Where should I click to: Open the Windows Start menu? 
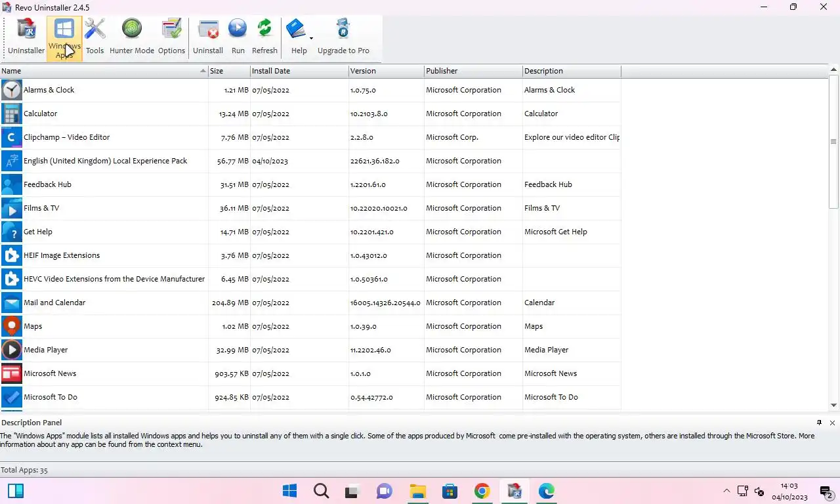point(289,491)
